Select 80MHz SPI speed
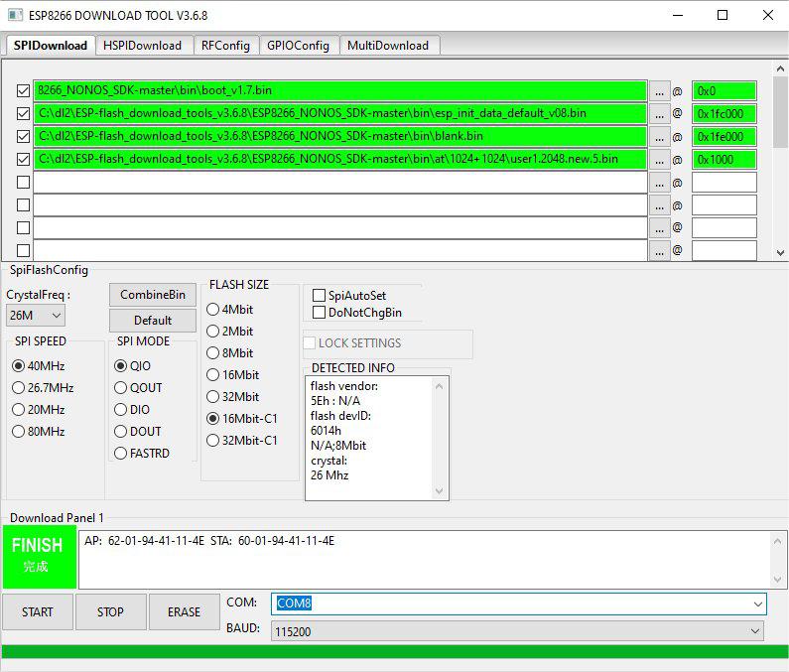 pos(19,432)
